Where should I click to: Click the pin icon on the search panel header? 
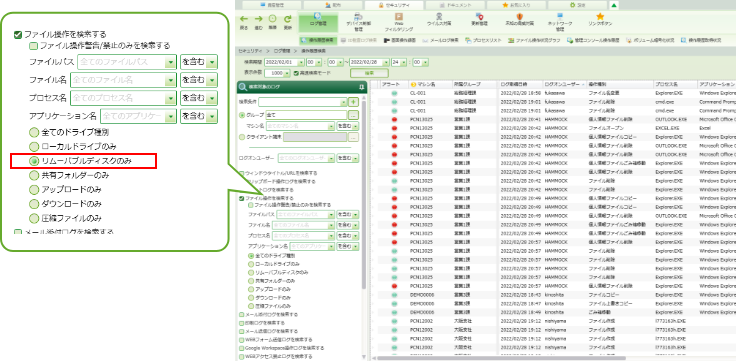coord(361,87)
